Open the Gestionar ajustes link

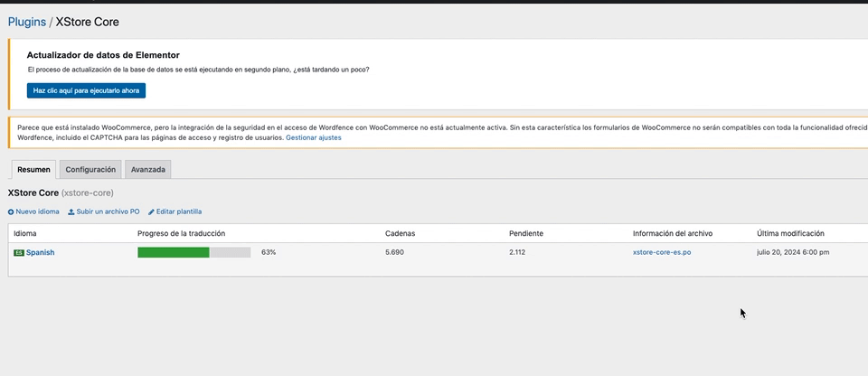pos(314,137)
